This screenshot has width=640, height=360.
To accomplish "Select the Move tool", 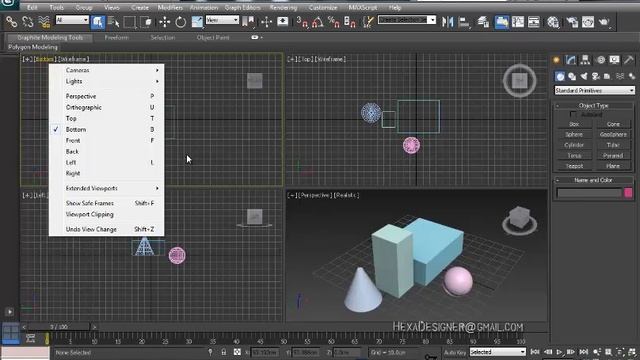I will tap(164, 22).
